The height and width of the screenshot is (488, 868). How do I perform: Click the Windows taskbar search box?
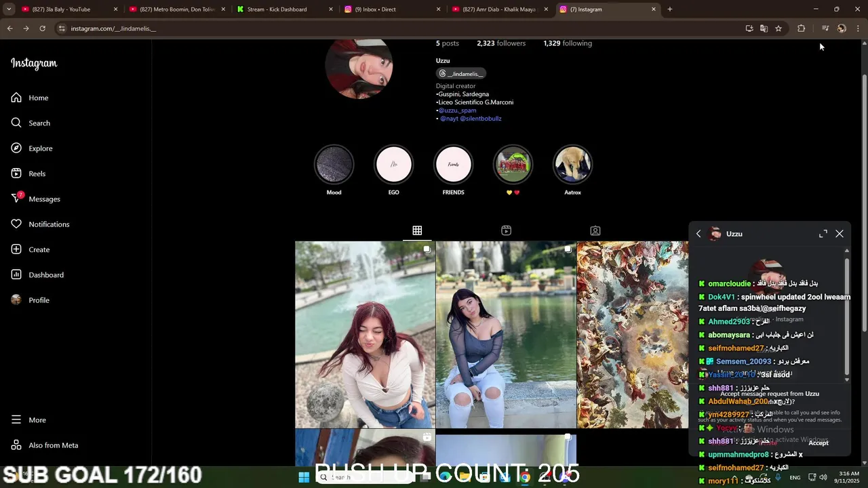[x=363, y=477]
